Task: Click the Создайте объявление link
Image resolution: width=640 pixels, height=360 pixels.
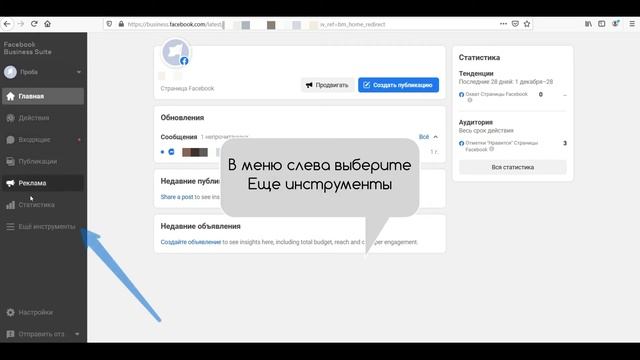Action: click(x=191, y=242)
